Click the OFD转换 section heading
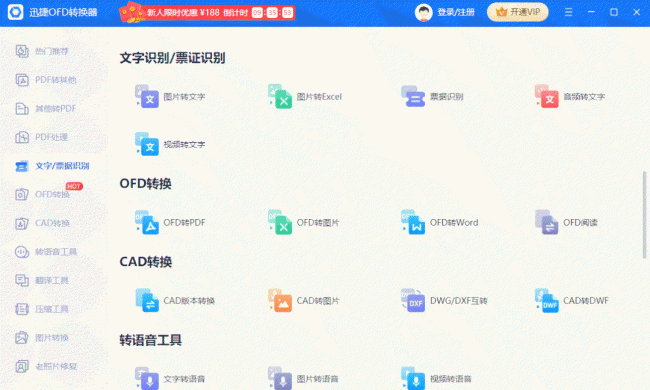Screen dimensions: 650x390 point(146,184)
